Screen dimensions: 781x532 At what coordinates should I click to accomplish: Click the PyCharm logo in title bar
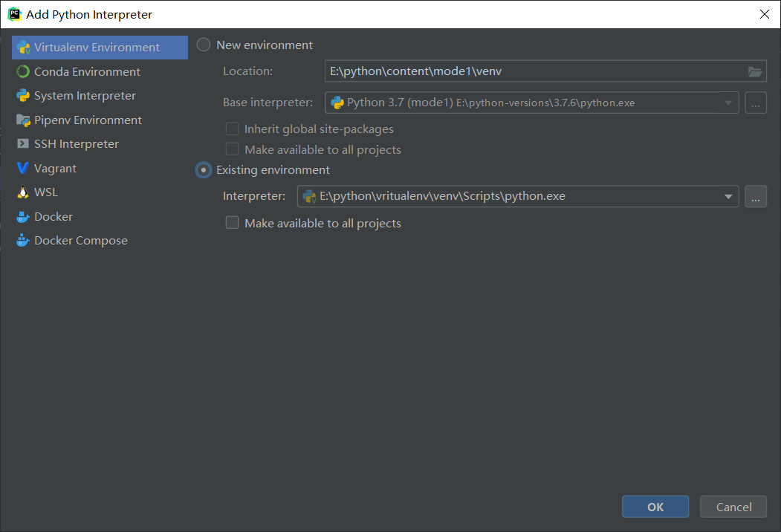pyautogui.click(x=14, y=14)
